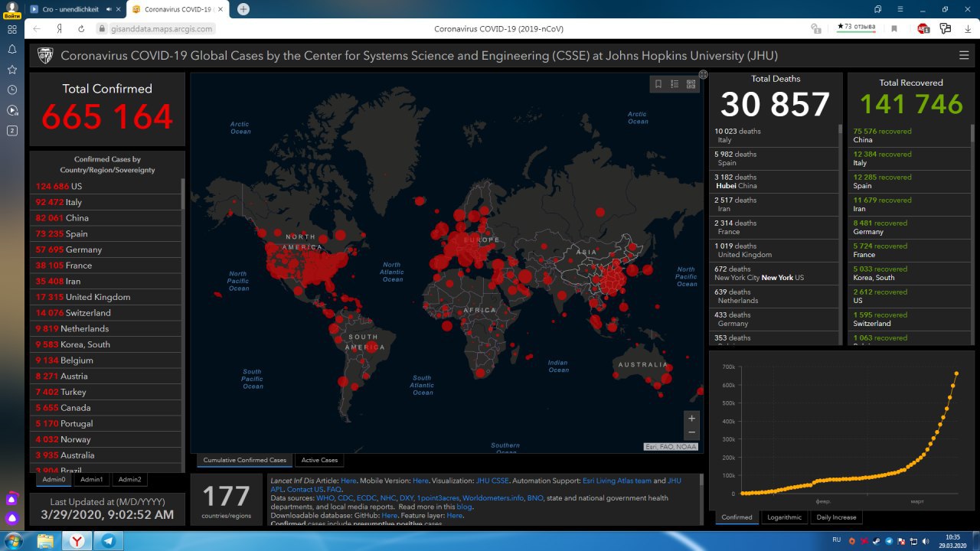The width and height of the screenshot is (980, 551).
Task: Expand map panel to full screen
Action: [703, 74]
